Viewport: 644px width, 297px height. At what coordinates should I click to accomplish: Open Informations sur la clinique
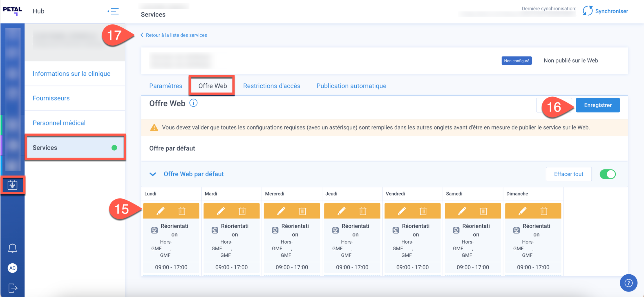pyautogui.click(x=75, y=74)
